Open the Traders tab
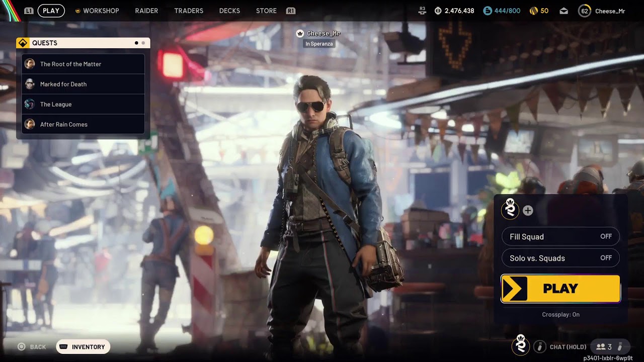 [189, 11]
